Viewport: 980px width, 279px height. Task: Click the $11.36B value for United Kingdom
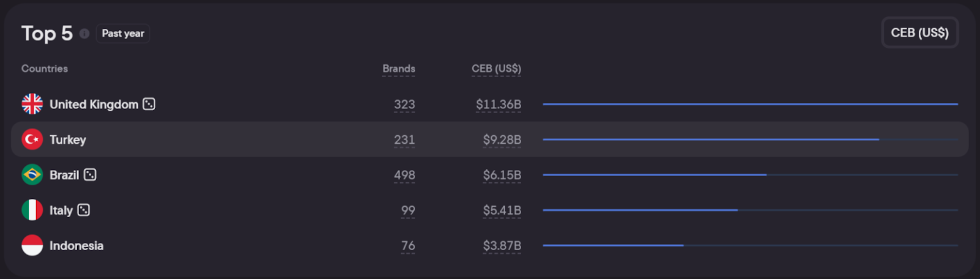(499, 105)
